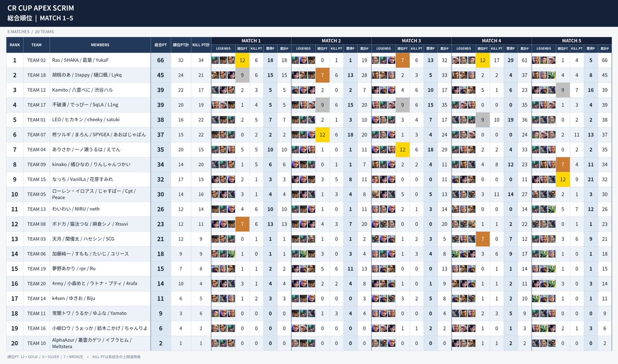Click the MEMBERS column header
This screenshot has height=364, width=618.
point(100,45)
